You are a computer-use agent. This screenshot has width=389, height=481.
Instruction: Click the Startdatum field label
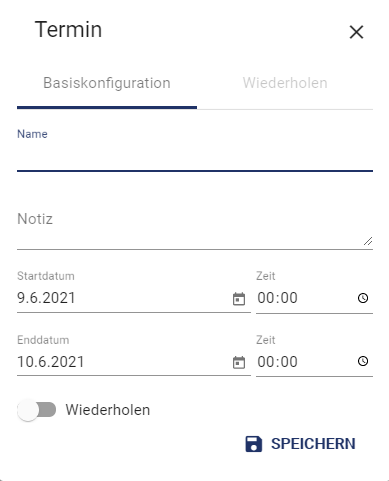(46, 276)
